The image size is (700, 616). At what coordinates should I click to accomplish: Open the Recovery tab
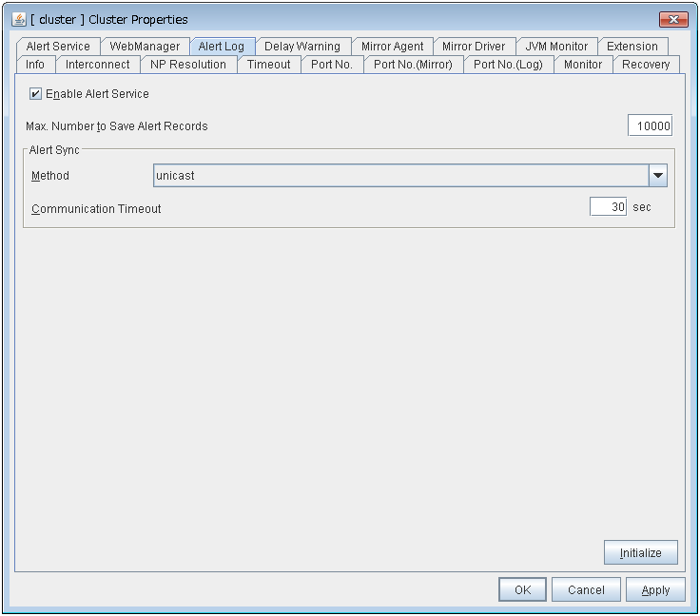tap(646, 65)
